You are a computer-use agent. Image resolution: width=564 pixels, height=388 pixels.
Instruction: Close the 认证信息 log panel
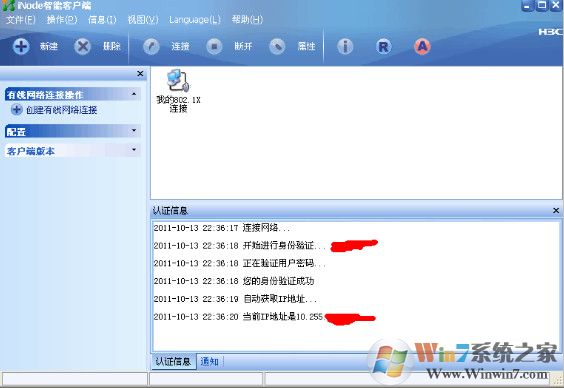click(x=556, y=210)
